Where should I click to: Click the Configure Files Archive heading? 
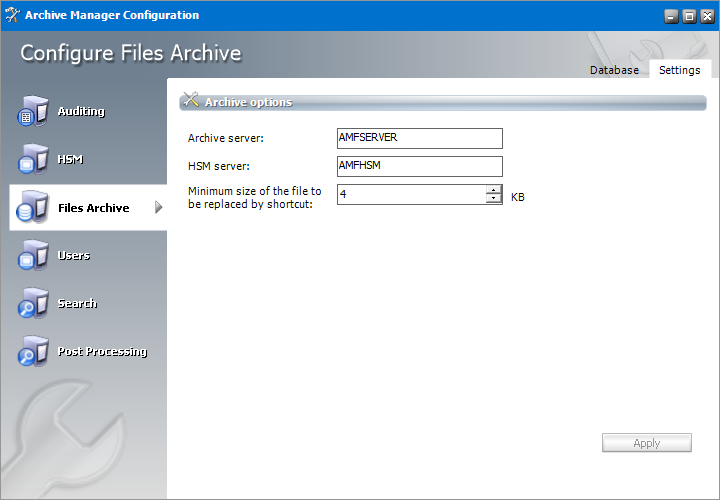tap(131, 53)
